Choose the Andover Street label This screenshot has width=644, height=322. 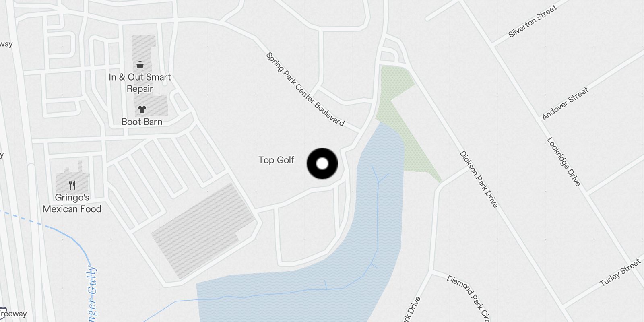(x=565, y=103)
